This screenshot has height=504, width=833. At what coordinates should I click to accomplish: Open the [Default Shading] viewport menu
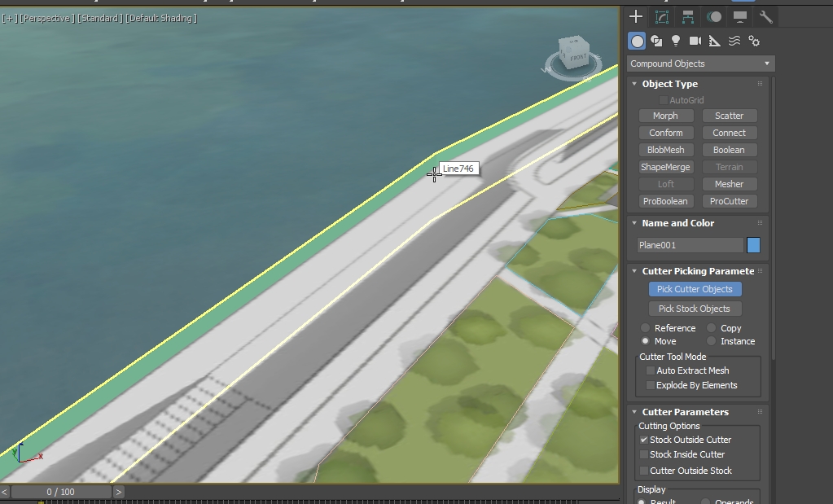coord(161,18)
